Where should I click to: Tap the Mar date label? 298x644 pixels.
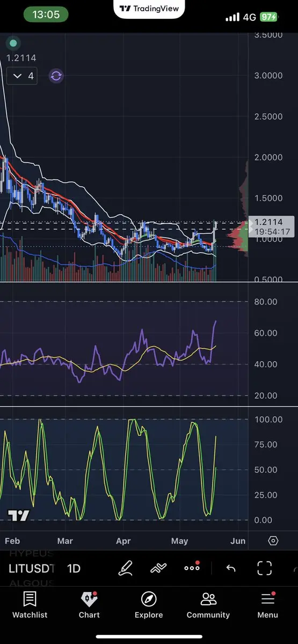click(65, 540)
